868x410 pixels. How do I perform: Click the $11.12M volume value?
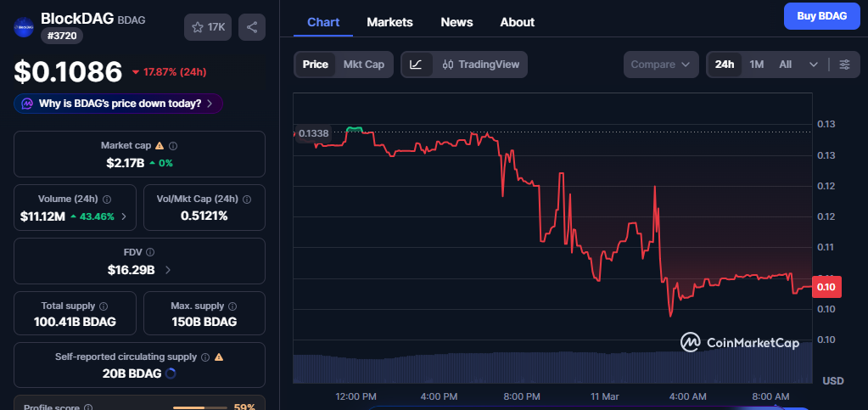pos(42,216)
